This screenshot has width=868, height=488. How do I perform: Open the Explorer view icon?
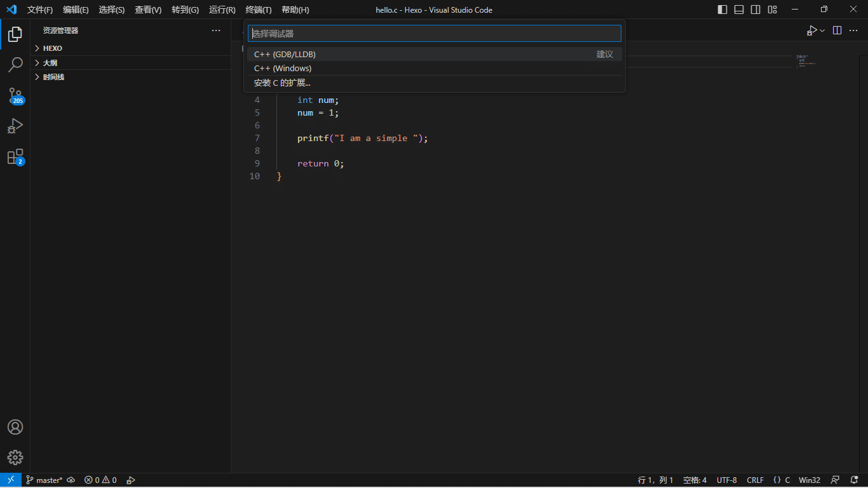coord(15,34)
